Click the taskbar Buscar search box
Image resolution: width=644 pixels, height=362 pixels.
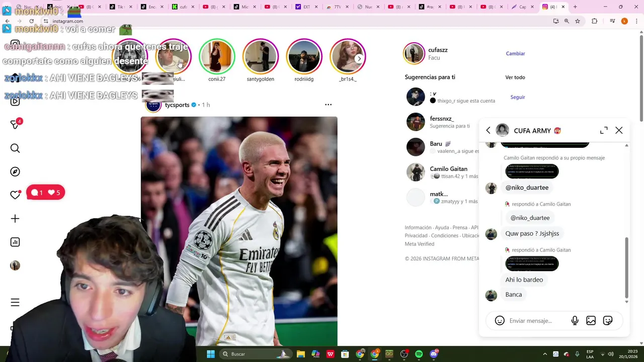click(256, 354)
